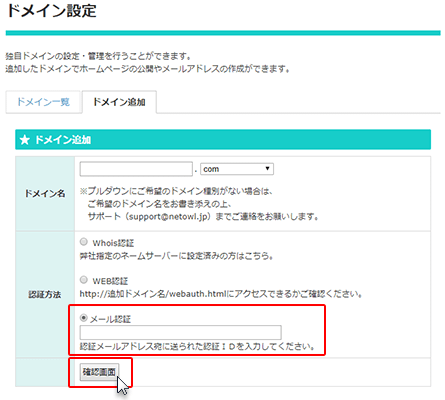Viewport: 445px width, 400px height.
Task: Click the support@netowl.jp email address text
Action: point(168,217)
